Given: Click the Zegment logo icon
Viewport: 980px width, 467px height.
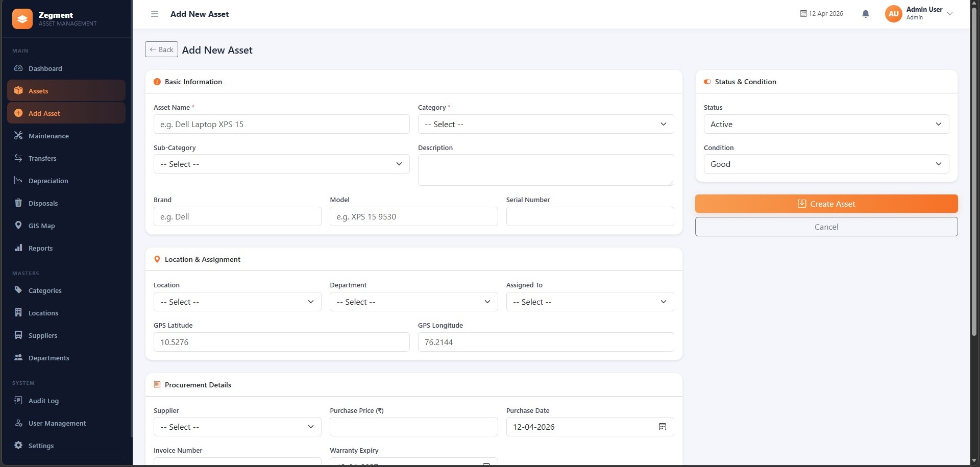Looking at the screenshot, I should pyautogui.click(x=22, y=19).
